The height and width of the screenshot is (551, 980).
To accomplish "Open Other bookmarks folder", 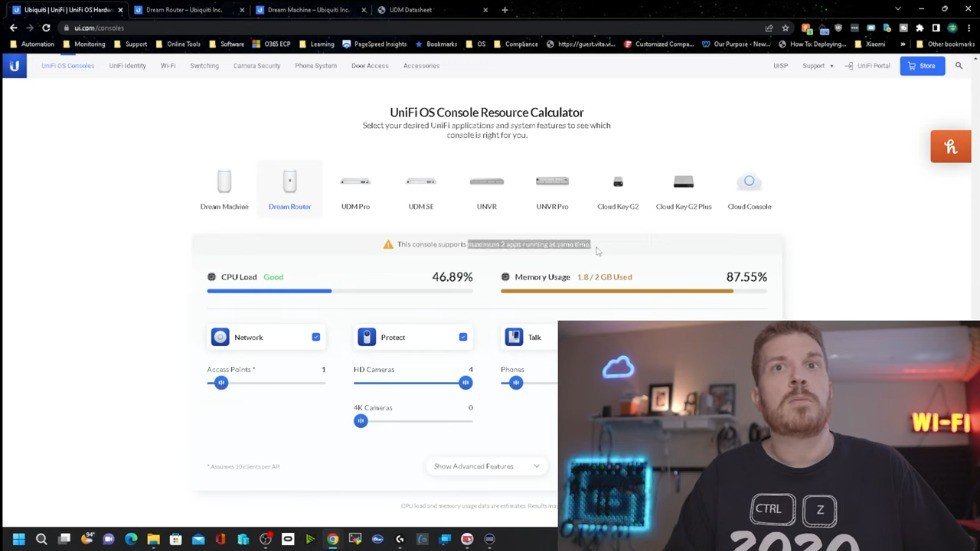I will pos(944,44).
